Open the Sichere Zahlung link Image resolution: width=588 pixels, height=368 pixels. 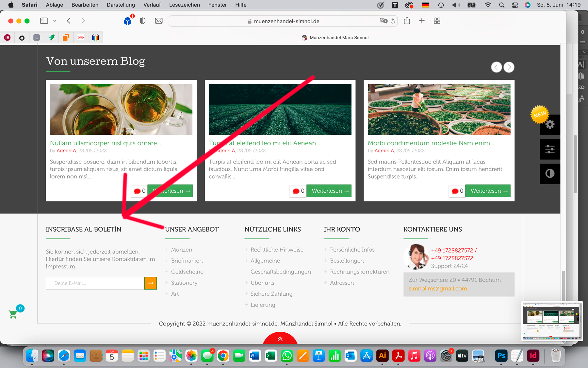[x=271, y=294]
